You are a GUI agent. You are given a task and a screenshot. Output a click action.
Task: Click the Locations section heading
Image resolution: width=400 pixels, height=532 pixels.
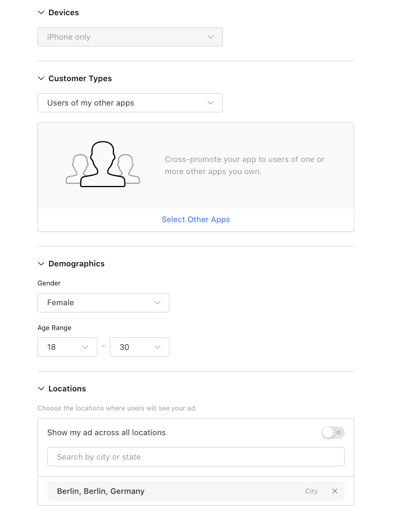(x=67, y=389)
